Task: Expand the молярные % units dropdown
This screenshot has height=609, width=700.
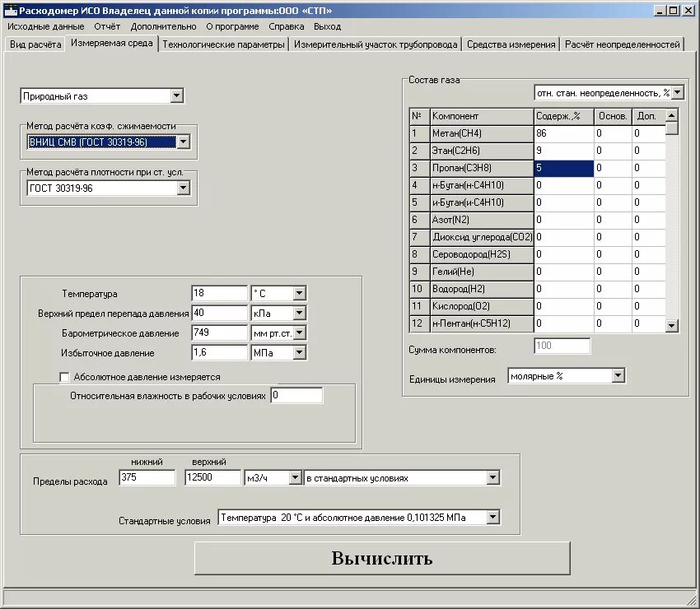Action: pos(618,376)
